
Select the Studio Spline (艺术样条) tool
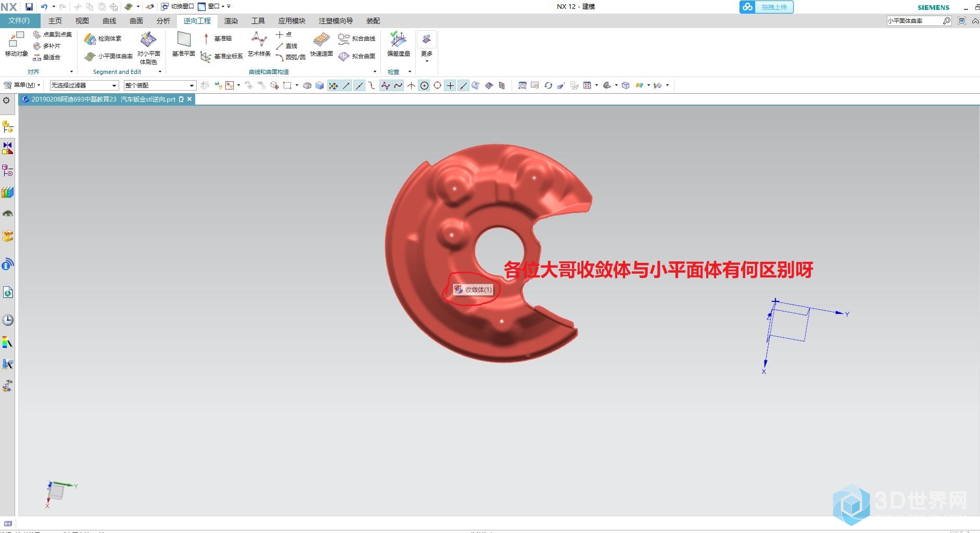tap(259, 44)
